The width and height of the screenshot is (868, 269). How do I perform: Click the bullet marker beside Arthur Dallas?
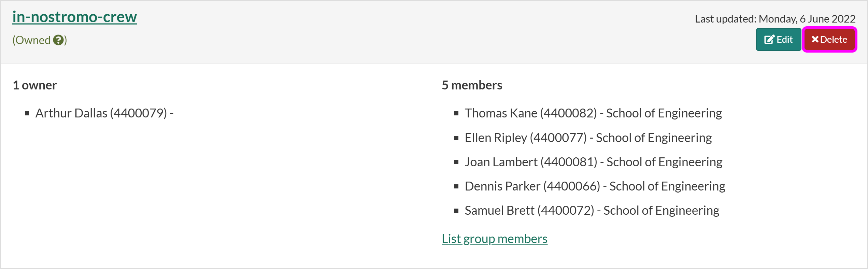click(27, 114)
